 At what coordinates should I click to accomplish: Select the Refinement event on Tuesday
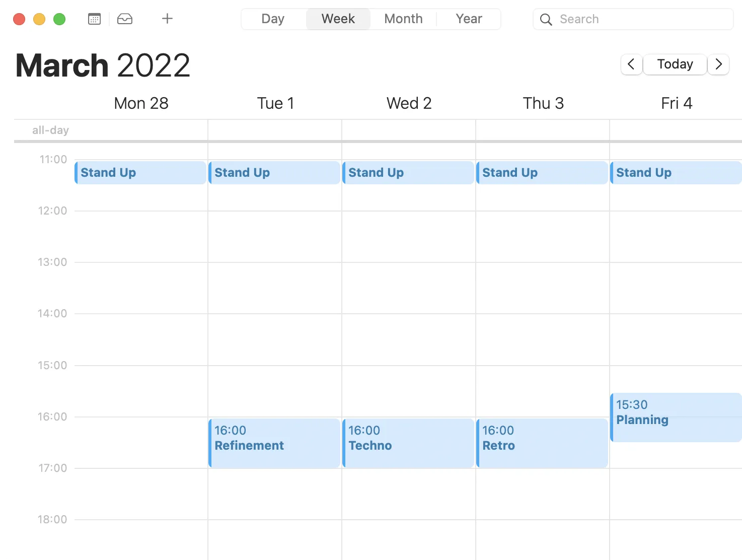pyautogui.click(x=274, y=443)
